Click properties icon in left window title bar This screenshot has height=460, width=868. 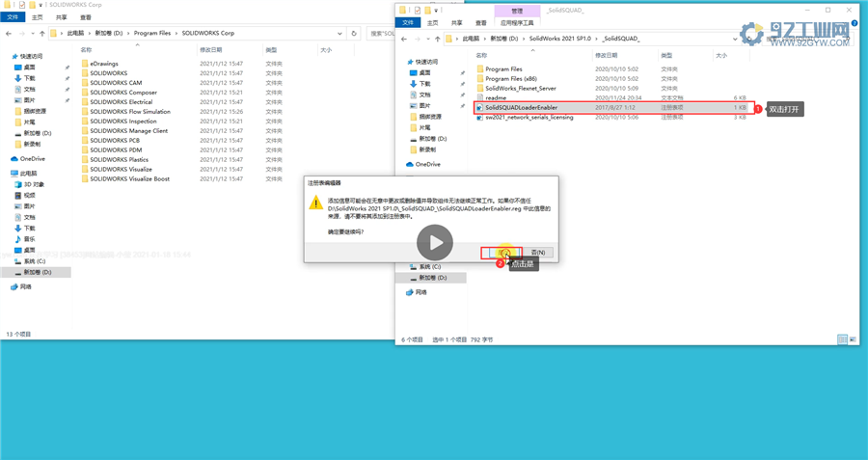click(x=21, y=5)
